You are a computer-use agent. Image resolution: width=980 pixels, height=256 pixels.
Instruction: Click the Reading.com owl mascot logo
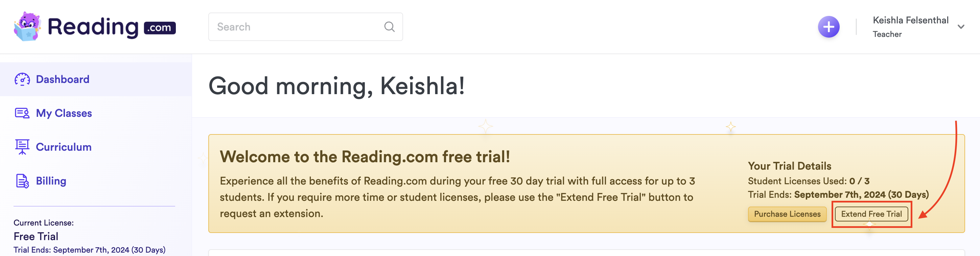(27, 27)
